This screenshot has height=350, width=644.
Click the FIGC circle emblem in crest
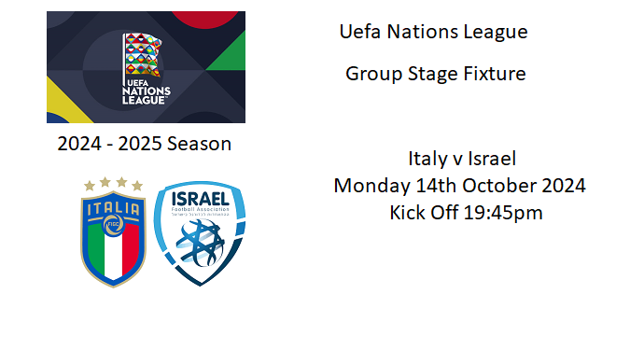113,226
